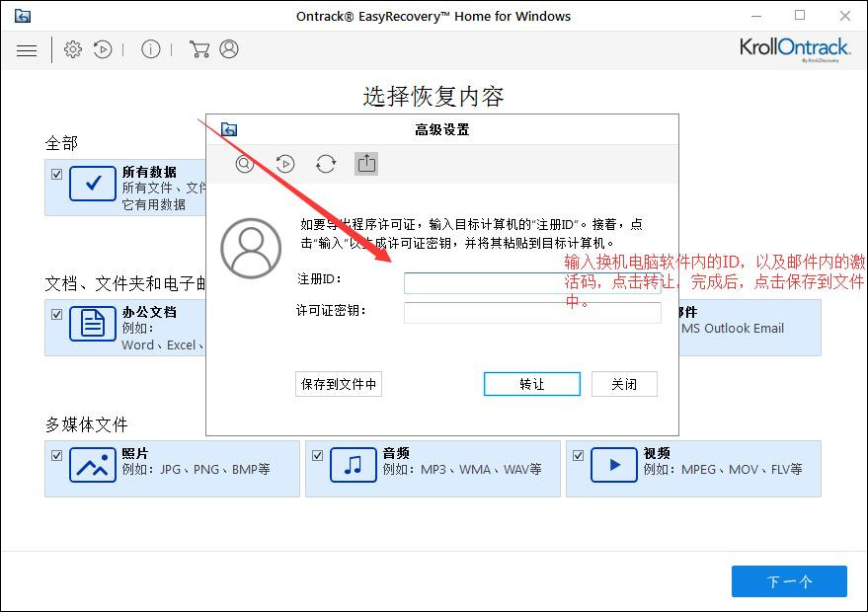Click the large user avatar in dialog
Image resolution: width=868 pixels, height=612 pixels.
pos(251,248)
